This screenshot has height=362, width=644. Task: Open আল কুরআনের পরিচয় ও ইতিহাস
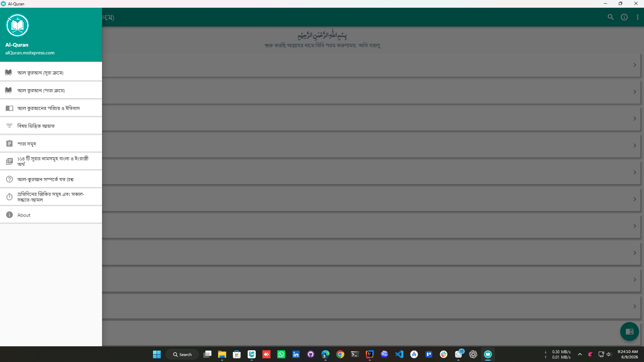click(x=51, y=108)
